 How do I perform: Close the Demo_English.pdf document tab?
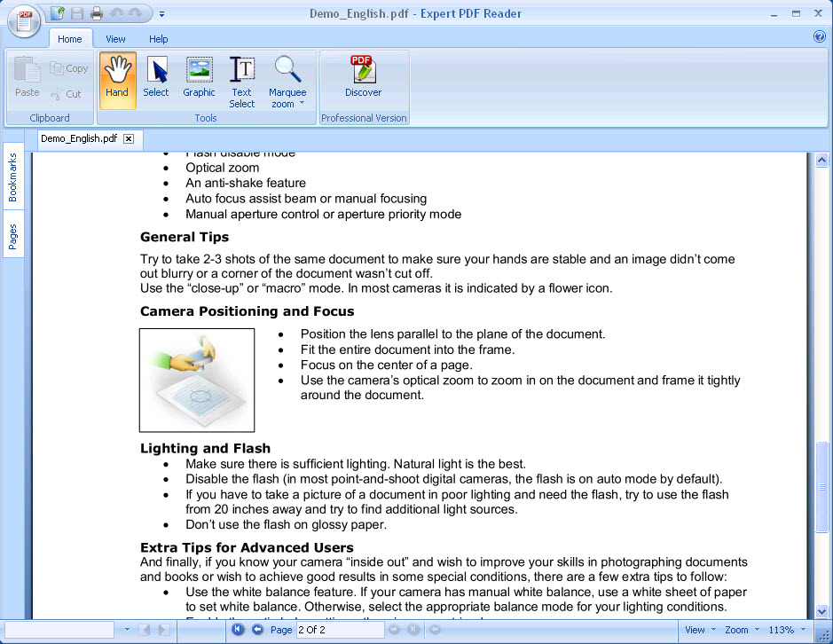pos(129,138)
